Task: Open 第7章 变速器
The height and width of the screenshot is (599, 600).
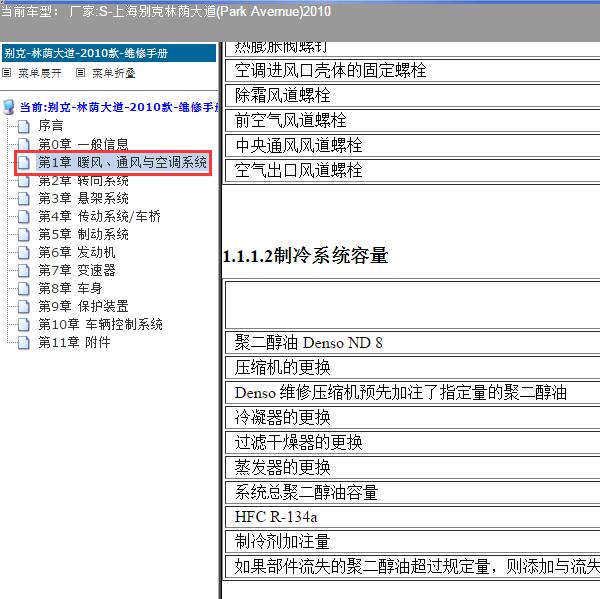Action: pyautogui.click(x=77, y=270)
